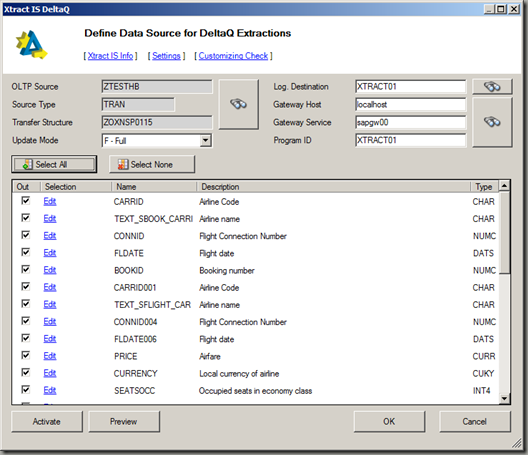
Task: Uncheck the Out checkbox for CURRENCY
Action: pyautogui.click(x=26, y=372)
